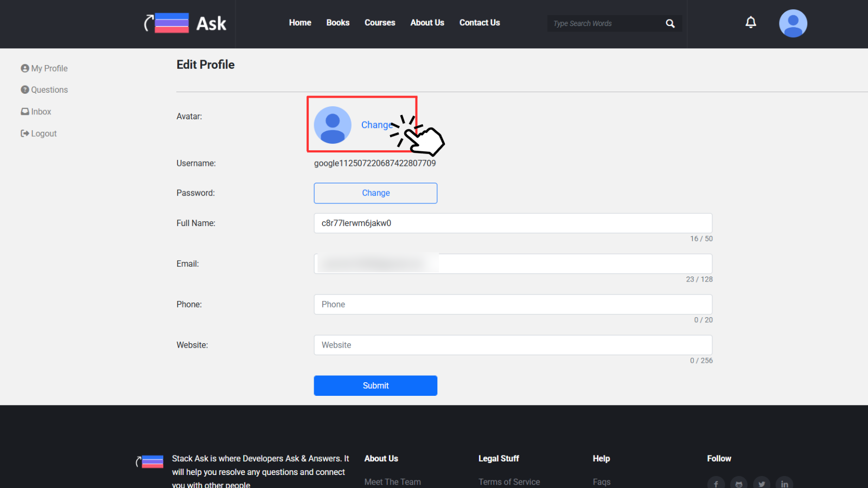
Task: Focus the Email field
Action: [x=513, y=264]
